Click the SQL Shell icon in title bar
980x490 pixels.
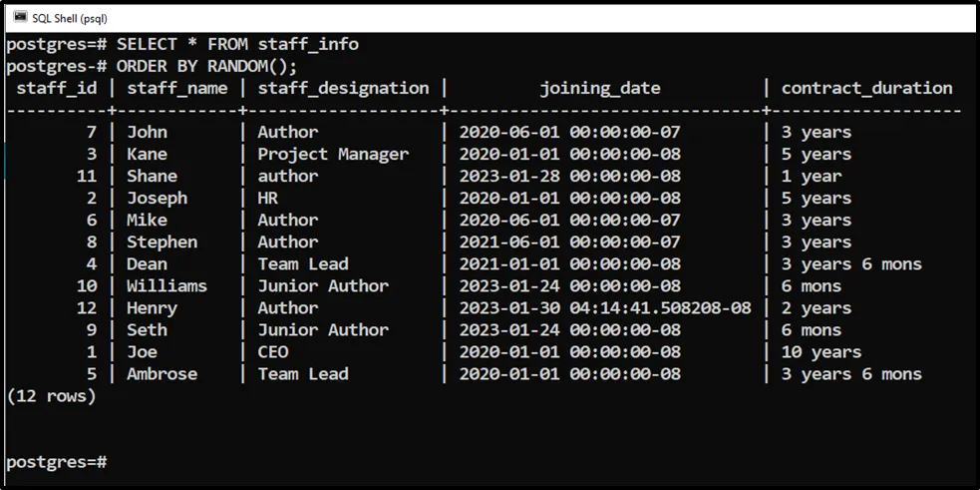pyautogui.click(x=19, y=17)
